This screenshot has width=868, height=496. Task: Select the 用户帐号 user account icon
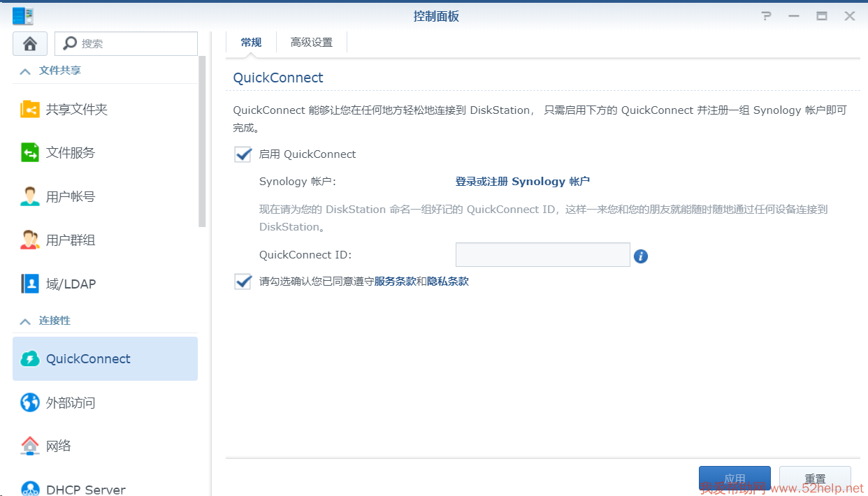30,197
